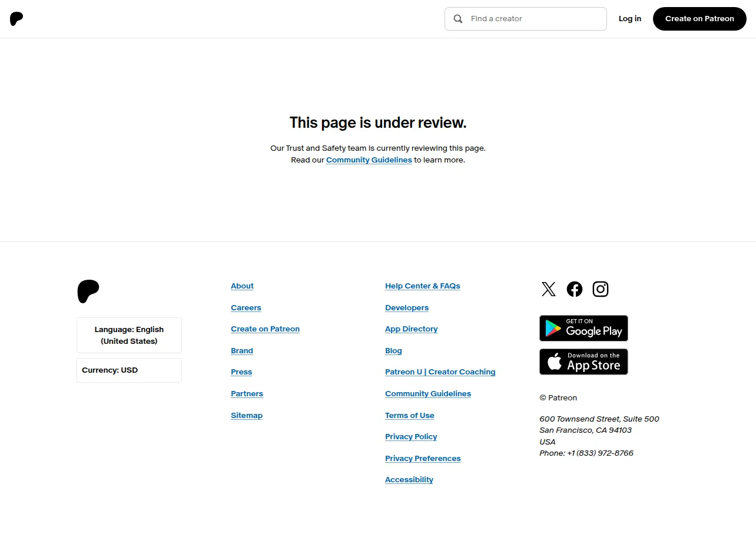This screenshot has width=756, height=547.
Task: Open the Get it on Google Play badge
Action: (x=583, y=328)
